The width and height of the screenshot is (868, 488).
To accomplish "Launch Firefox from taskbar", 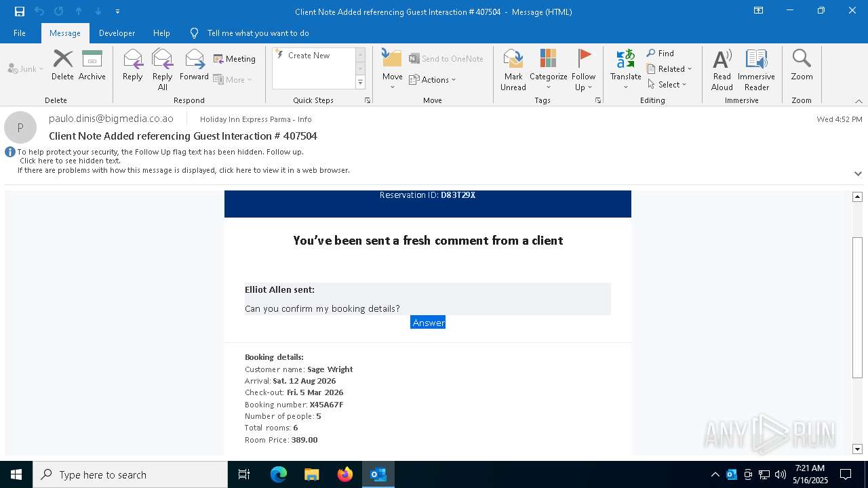I will tap(345, 474).
